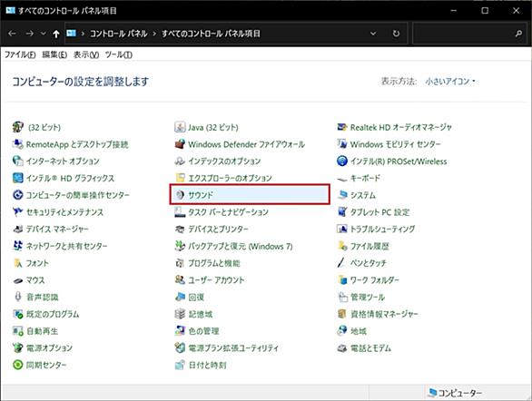
Task: Click the 同期センター icon
Action: coord(17,365)
